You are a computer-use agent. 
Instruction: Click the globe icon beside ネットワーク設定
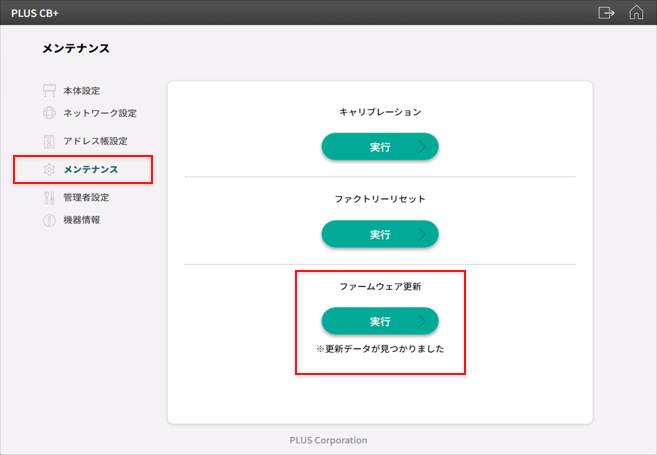[49, 113]
